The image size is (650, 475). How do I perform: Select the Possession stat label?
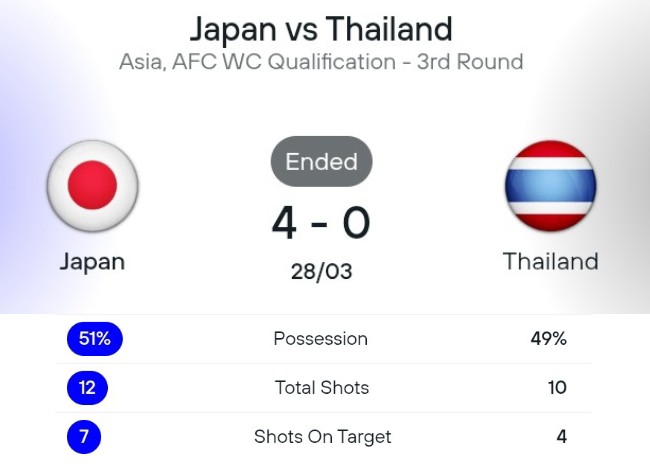tap(320, 339)
